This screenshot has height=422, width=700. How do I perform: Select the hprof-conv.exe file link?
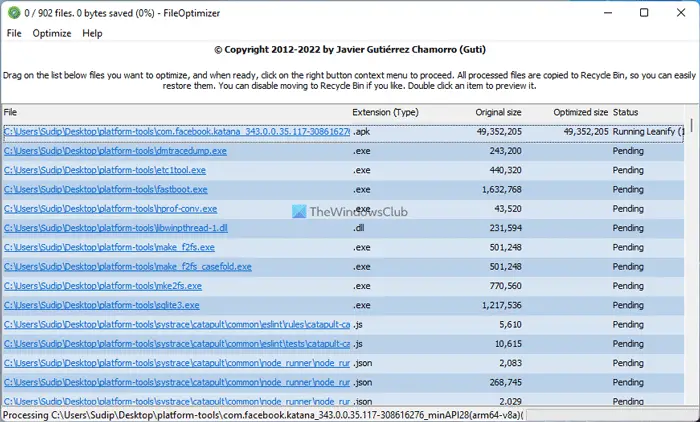pyautogui.click(x=110, y=209)
